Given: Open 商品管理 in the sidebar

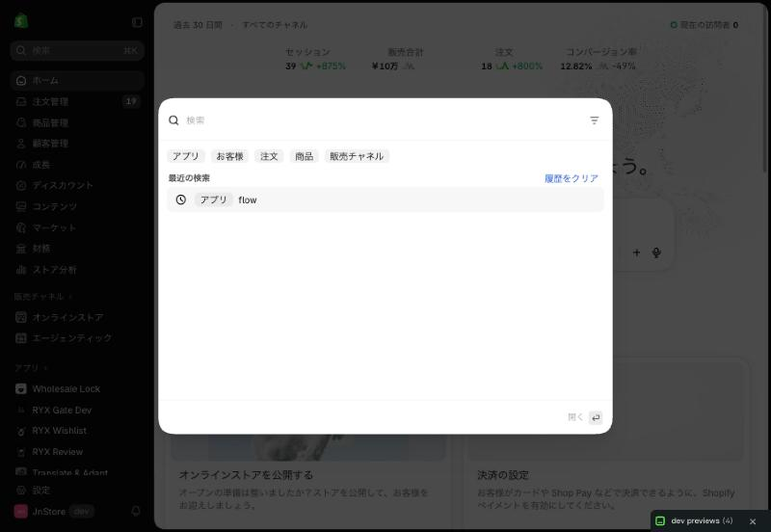Looking at the screenshot, I should pyautogui.click(x=77, y=123).
